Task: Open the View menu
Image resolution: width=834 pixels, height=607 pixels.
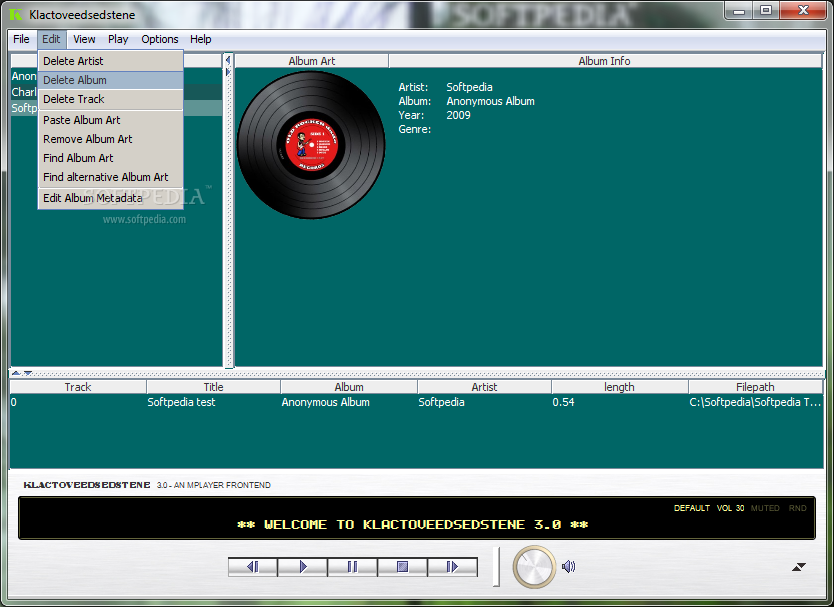Action: pos(84,39)
